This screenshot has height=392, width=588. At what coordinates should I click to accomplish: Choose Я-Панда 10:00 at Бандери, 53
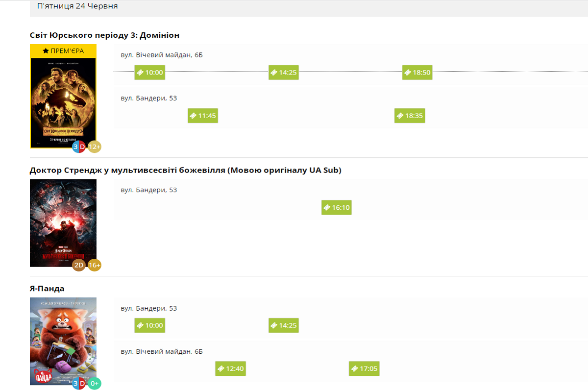click(150, 325)
